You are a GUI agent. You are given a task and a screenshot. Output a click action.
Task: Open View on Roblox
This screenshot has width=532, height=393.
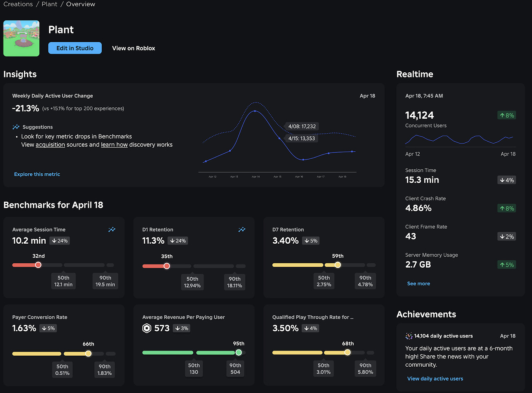pyautogui.click(x=134, y=48)
